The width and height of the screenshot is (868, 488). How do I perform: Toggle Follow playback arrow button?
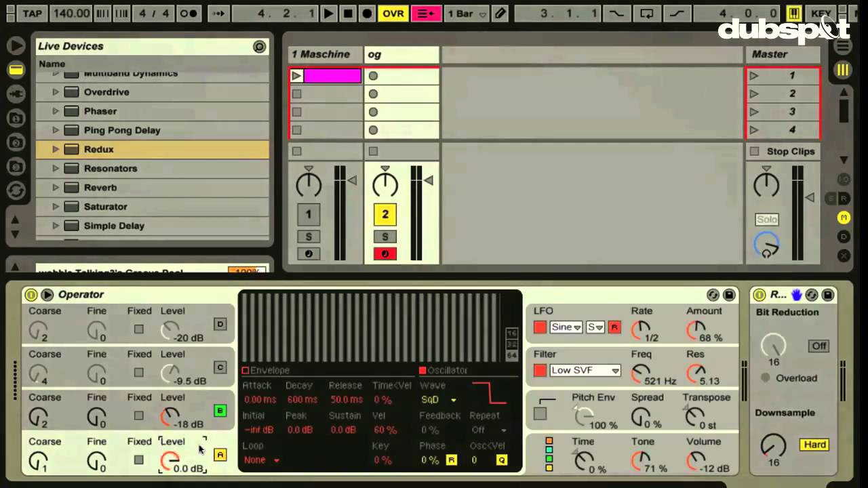pos(218,13)
